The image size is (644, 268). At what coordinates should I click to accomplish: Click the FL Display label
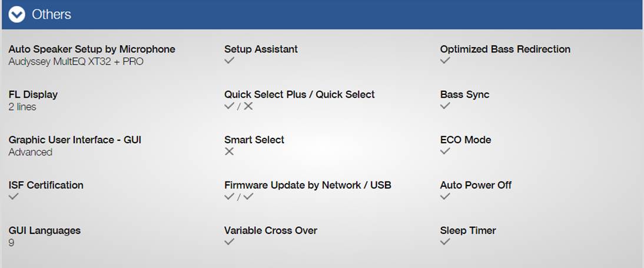click(x=34, y=95)
